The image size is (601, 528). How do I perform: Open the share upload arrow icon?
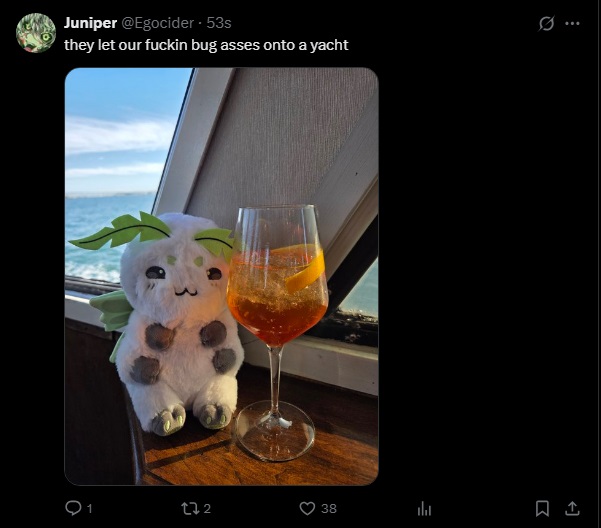572,508
